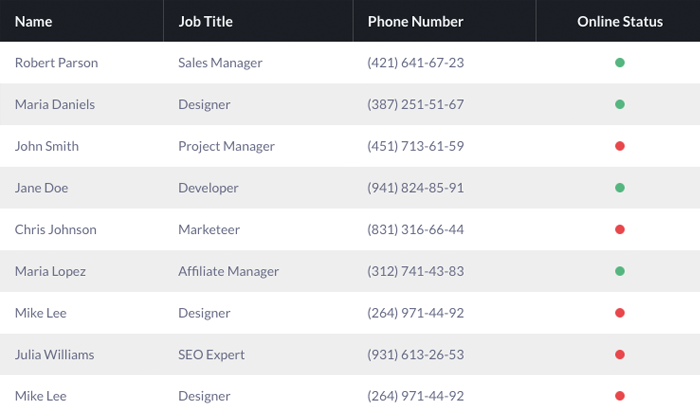
Task: Click the Affiliate Manager cell
Action: (x=229, y=271)
